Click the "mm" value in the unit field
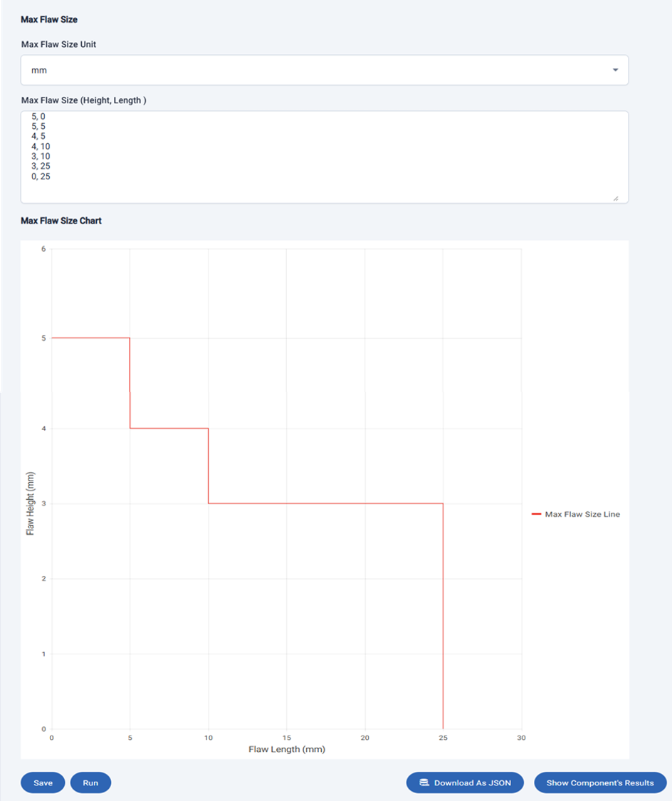The height and width of the screenshot is (801, 672). (x=39, y=70)
